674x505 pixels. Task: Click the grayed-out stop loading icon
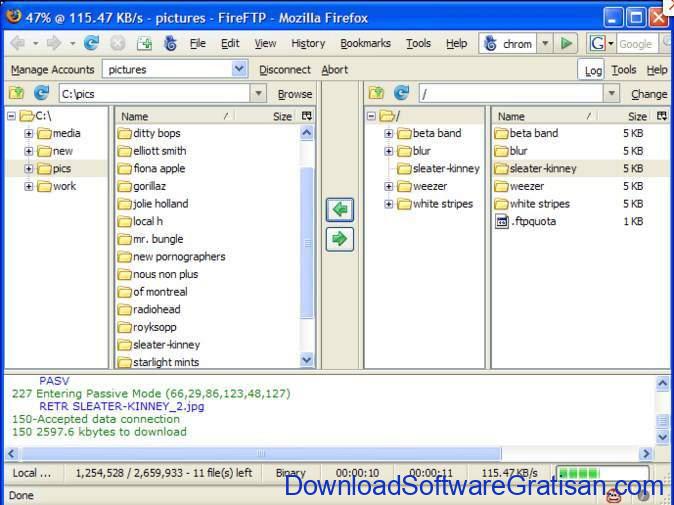click(x=117, y=43)
